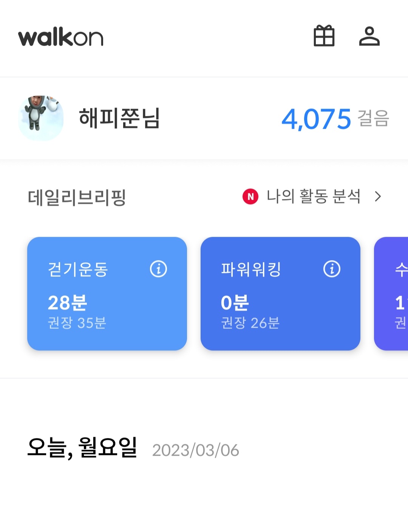Click the walkon logo
The height and width of the screenshot is (532, 408).
tap(61, 37)
